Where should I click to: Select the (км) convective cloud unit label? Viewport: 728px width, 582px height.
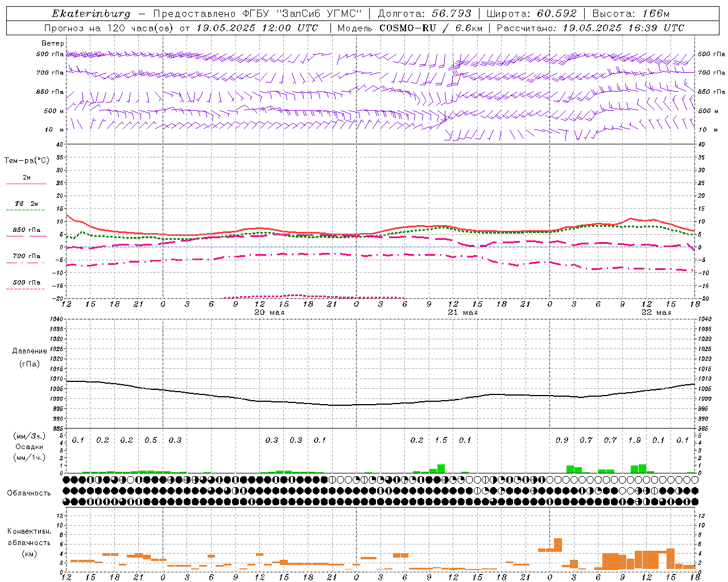click(x=29, y=554)
